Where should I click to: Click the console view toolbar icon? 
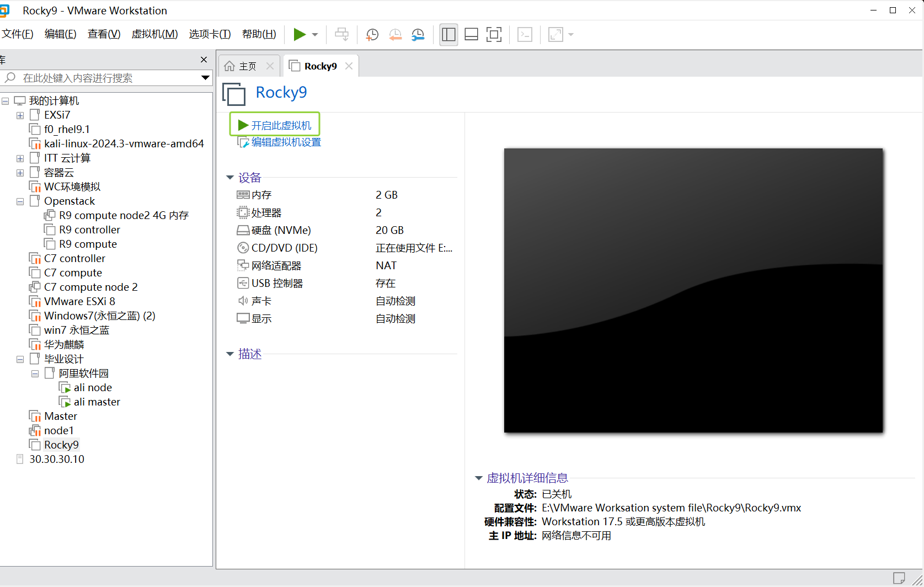pos(525,35)
